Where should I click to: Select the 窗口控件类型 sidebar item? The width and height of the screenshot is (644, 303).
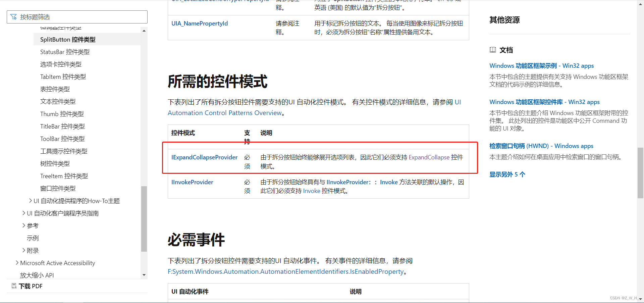tap(58, 188)
